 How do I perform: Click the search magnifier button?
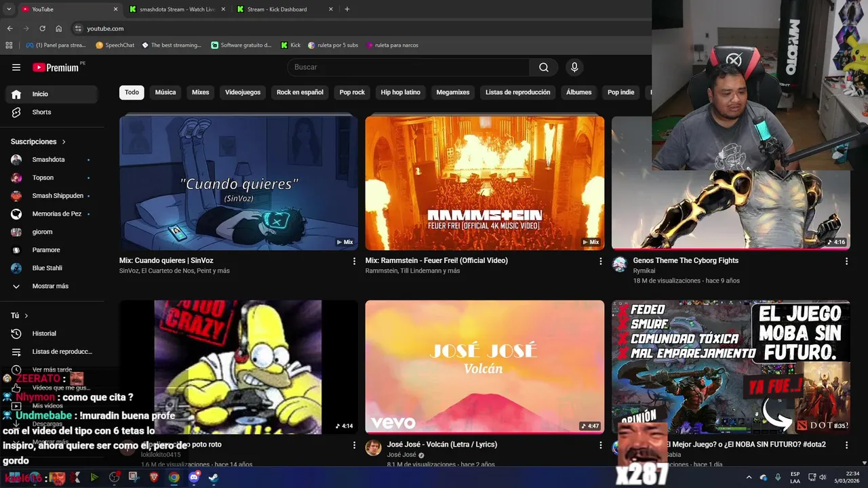pos(544,67)
